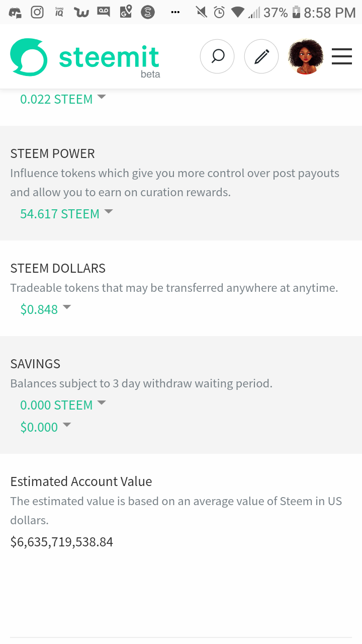This screenshot has height=644, width=362.
Task: Expand the savings 0.000 STEEM dropdown
Action: click(63, 405)
